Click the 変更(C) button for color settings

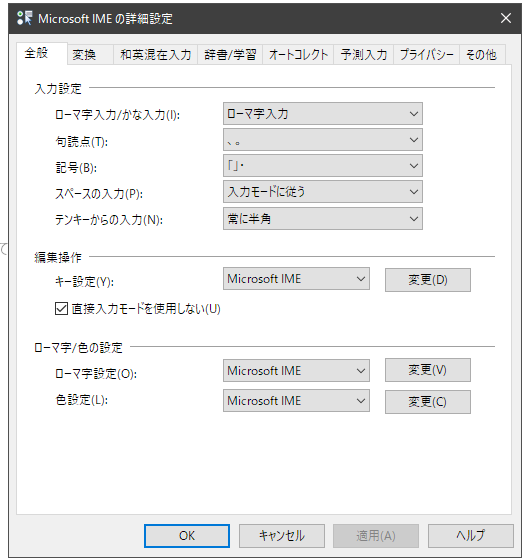click(428, 402)
